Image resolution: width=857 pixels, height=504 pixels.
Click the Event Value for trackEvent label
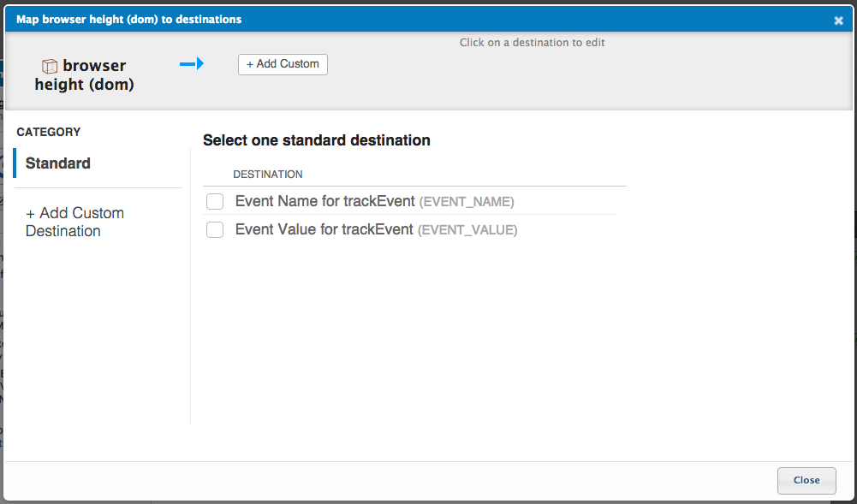324,229
